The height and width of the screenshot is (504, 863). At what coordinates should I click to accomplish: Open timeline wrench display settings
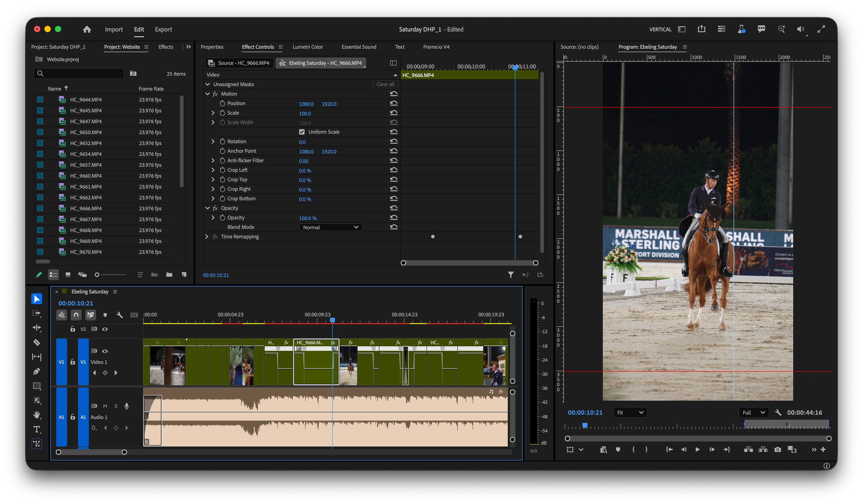click(x=119, y=315)
